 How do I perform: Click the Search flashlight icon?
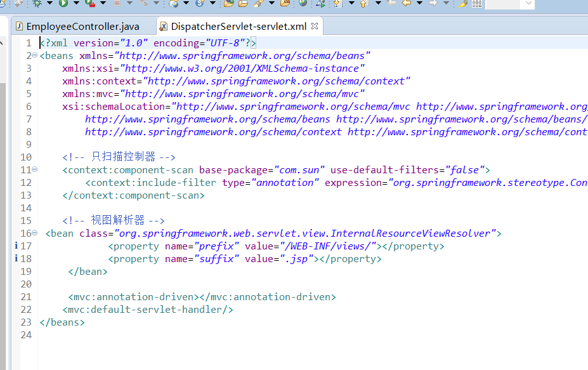coord(259,3)
